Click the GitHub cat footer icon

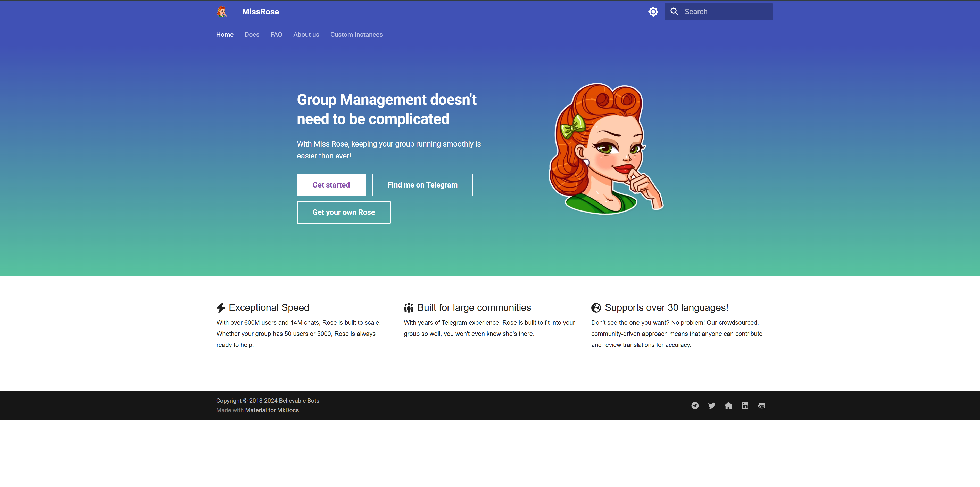tap(762, 405)
